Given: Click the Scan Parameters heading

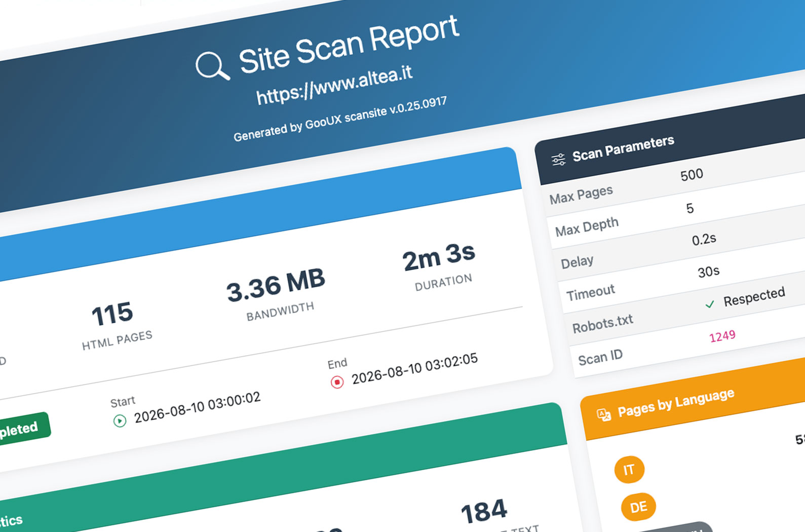Looking at the screenshot, I should point(623,148).
